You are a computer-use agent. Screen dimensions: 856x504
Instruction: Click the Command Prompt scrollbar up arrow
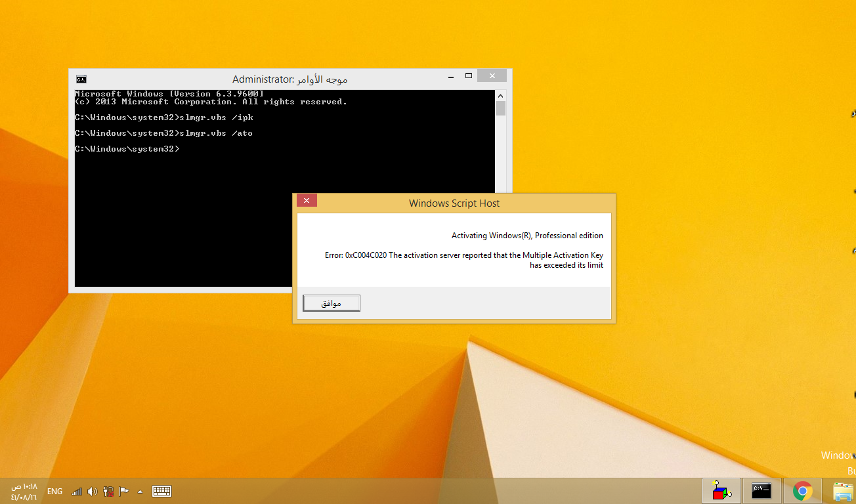point(501,95)
